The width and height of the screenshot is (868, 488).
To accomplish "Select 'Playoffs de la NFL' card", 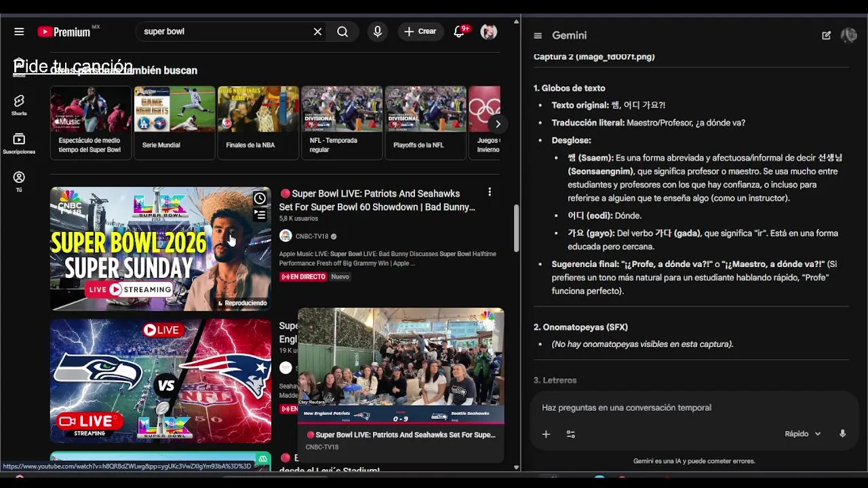I will click(x=425, y=123).
